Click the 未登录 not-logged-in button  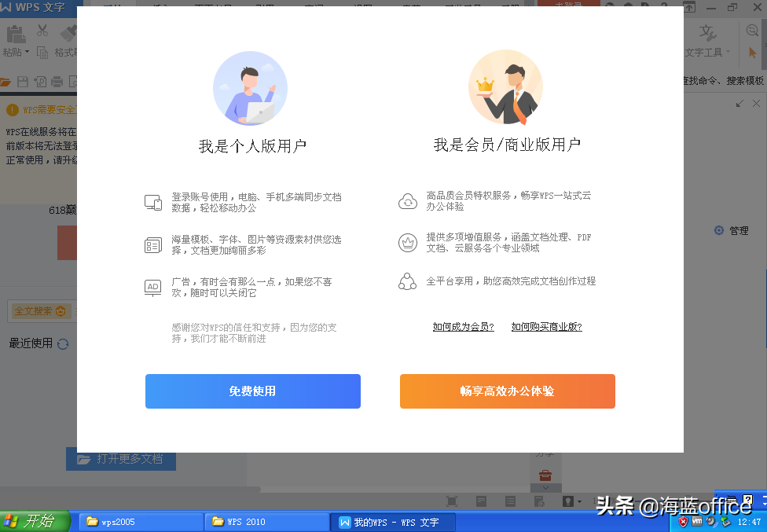coord(569,4)
